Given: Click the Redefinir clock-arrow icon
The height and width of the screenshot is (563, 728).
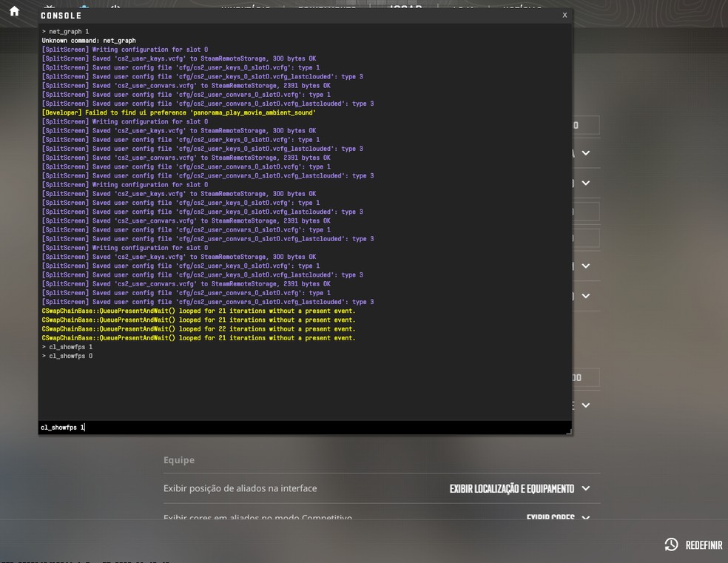Looking at the screenshot, I should pos(671,545).
